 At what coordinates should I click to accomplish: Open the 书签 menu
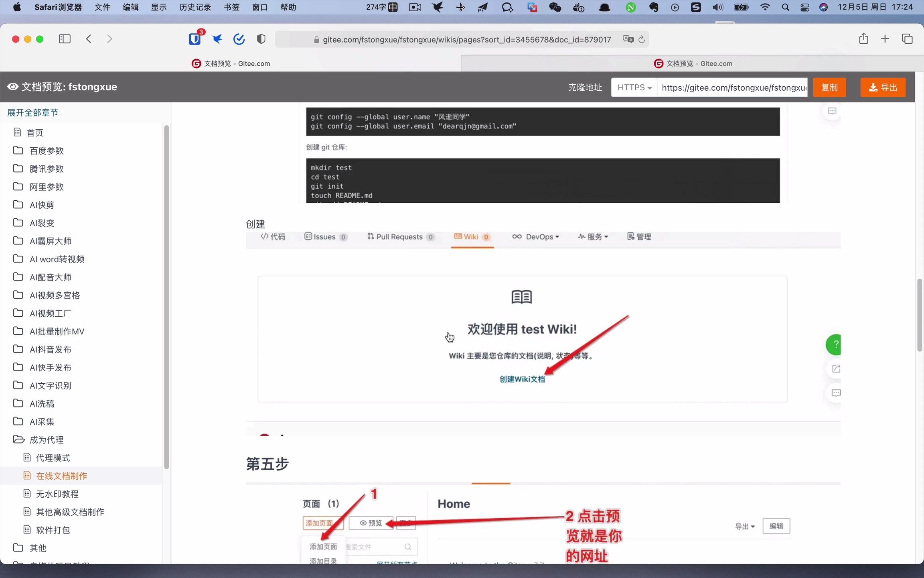[231, 7]
